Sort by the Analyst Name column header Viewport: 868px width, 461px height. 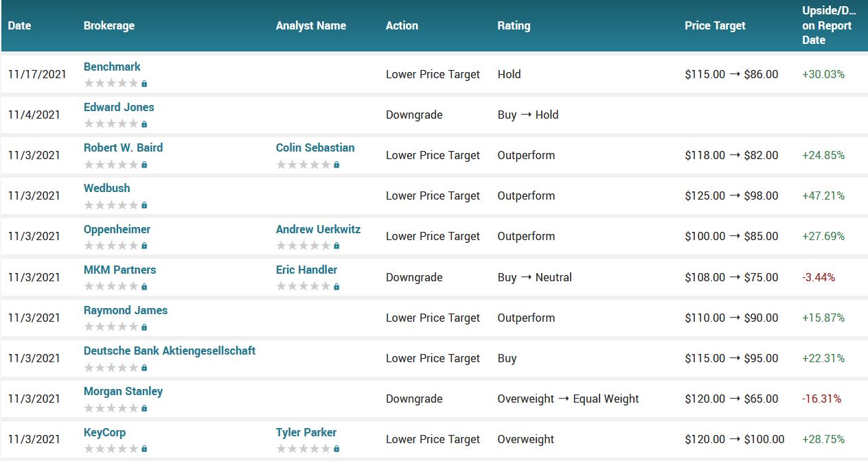click(311, 25)
